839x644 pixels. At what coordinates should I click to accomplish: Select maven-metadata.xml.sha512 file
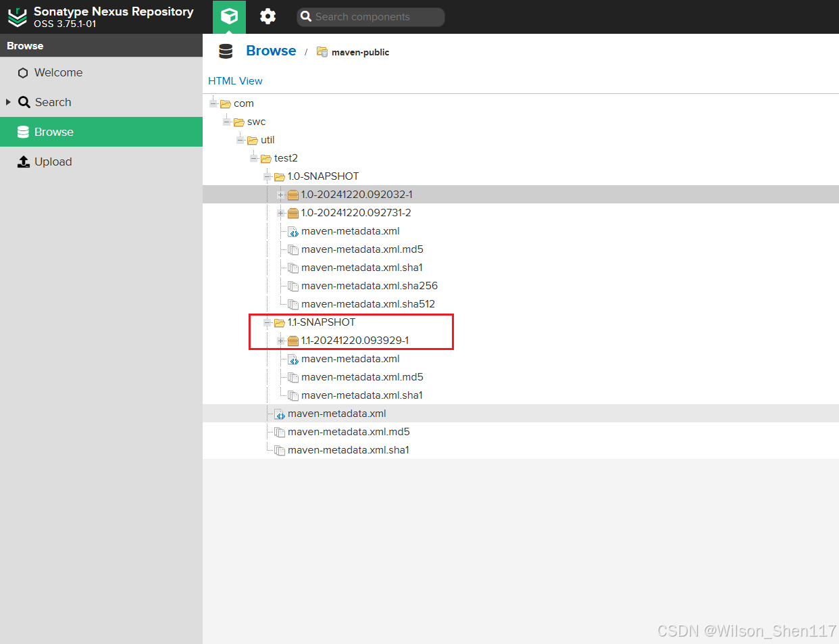(x=368, y=304)
